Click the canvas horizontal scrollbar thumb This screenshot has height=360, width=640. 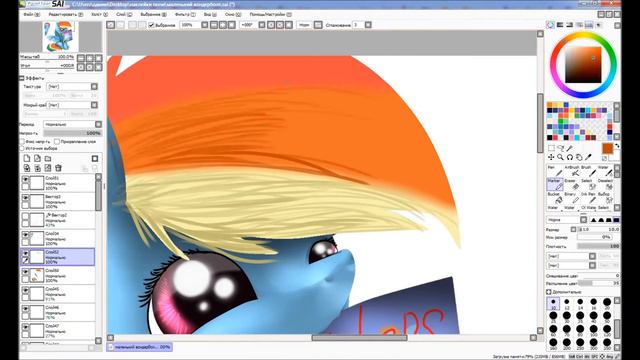359,338
